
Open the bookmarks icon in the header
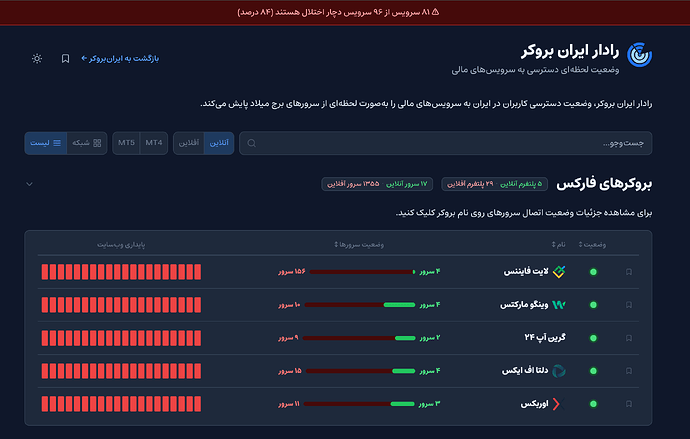click(x=65, y=59)
